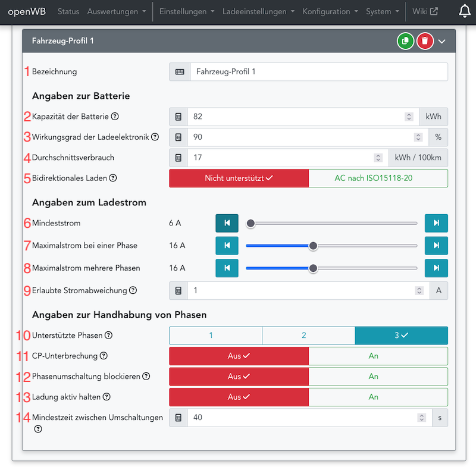Click help icon next to Kapazität der Batterie
The image size is (476, 467).
pyautogui.click(x=115, y=117)
